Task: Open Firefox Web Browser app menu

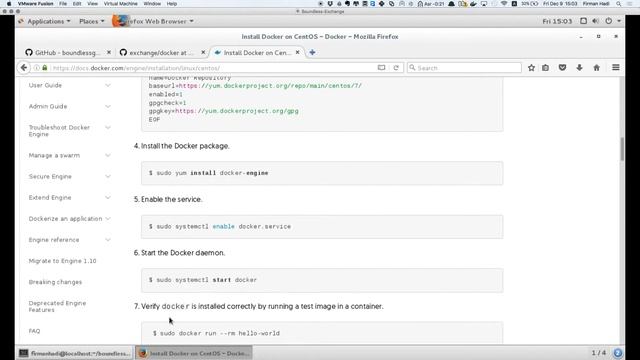Action: tap(153, 21)
